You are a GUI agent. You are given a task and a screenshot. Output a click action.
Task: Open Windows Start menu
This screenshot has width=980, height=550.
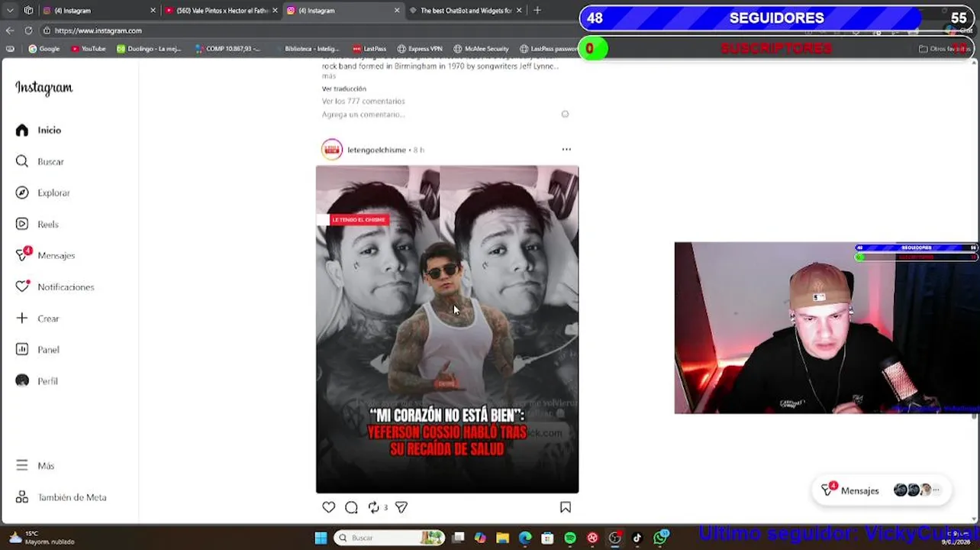tap(321, 538)
